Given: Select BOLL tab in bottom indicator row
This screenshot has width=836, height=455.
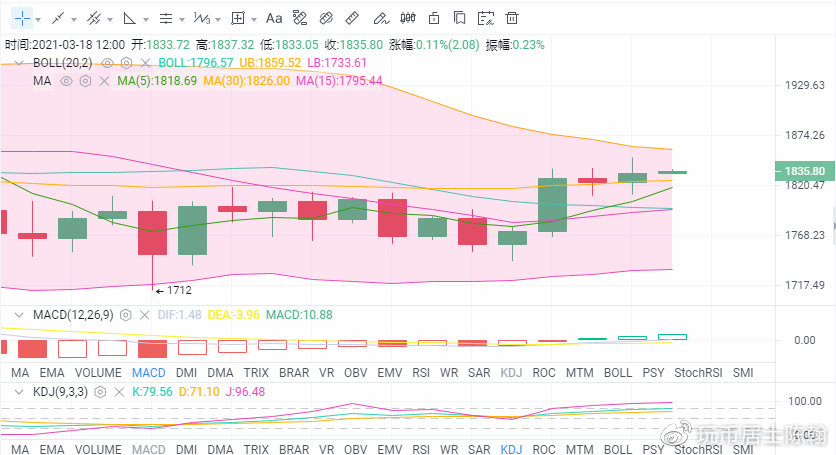Looking at the screenshot, I should [x=618, y=449].
